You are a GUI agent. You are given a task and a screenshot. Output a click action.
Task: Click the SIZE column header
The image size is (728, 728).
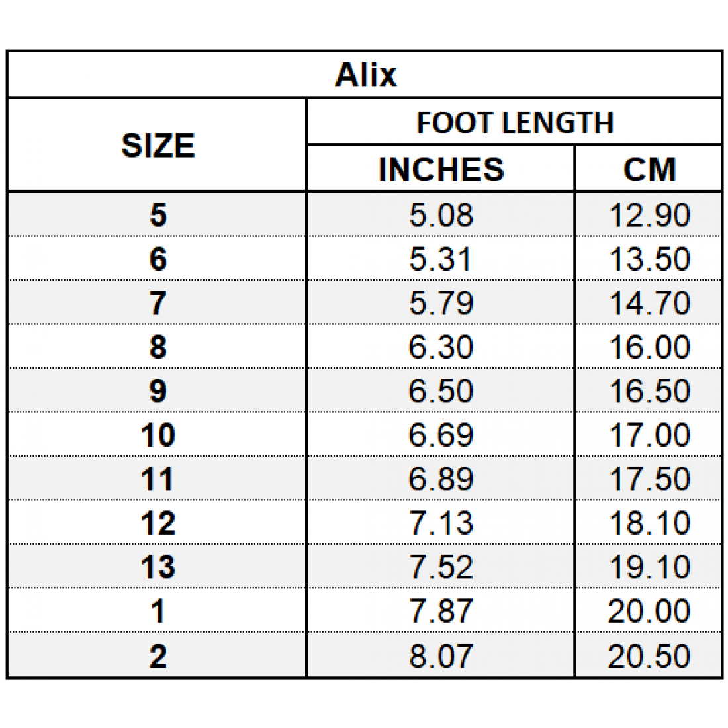[x=158, y=146]
